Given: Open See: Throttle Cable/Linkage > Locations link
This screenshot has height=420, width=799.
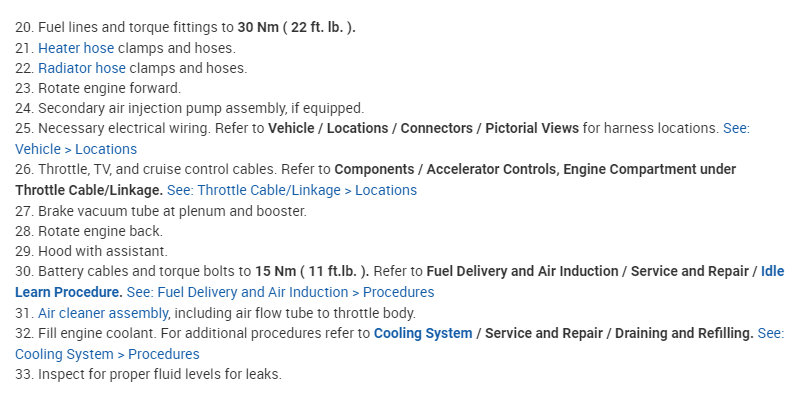Looking at the screenshot, I should [292, 190].
